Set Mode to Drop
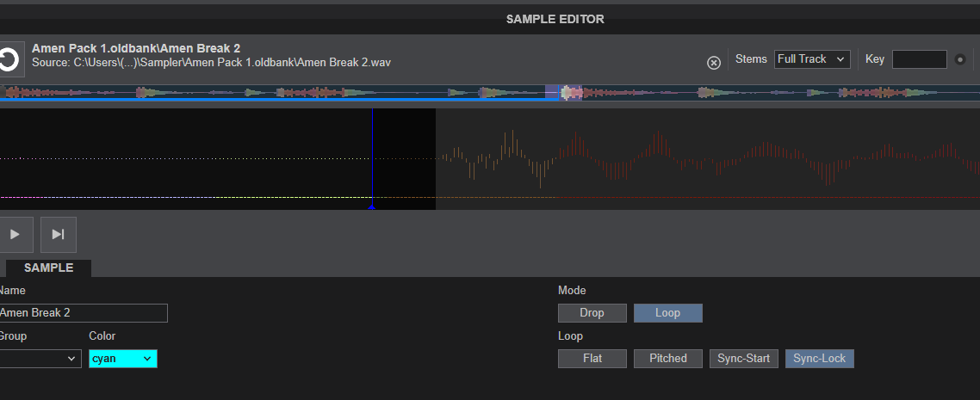 click(592, 313)
